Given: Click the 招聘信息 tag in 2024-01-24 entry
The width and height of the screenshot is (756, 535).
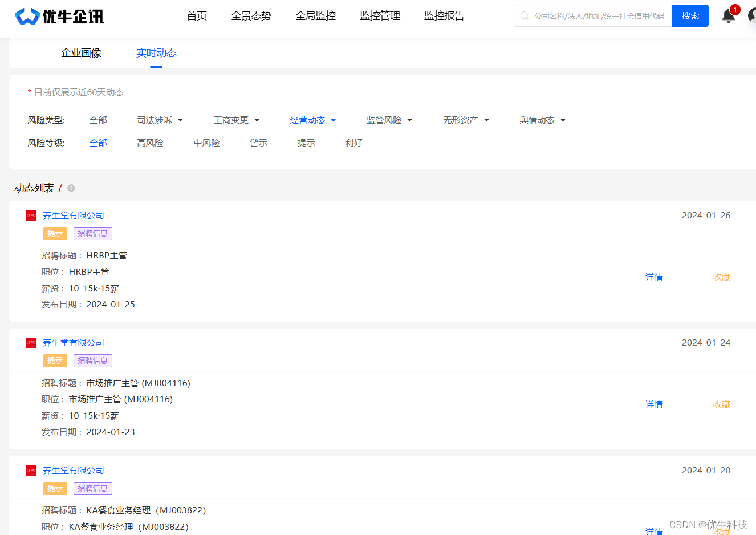Looking at the screenshot, I should tap(93, 360).
